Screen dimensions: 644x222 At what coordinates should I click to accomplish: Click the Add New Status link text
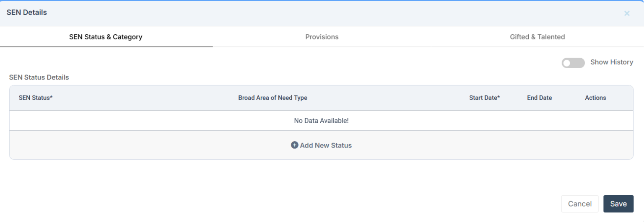[326, 145]
